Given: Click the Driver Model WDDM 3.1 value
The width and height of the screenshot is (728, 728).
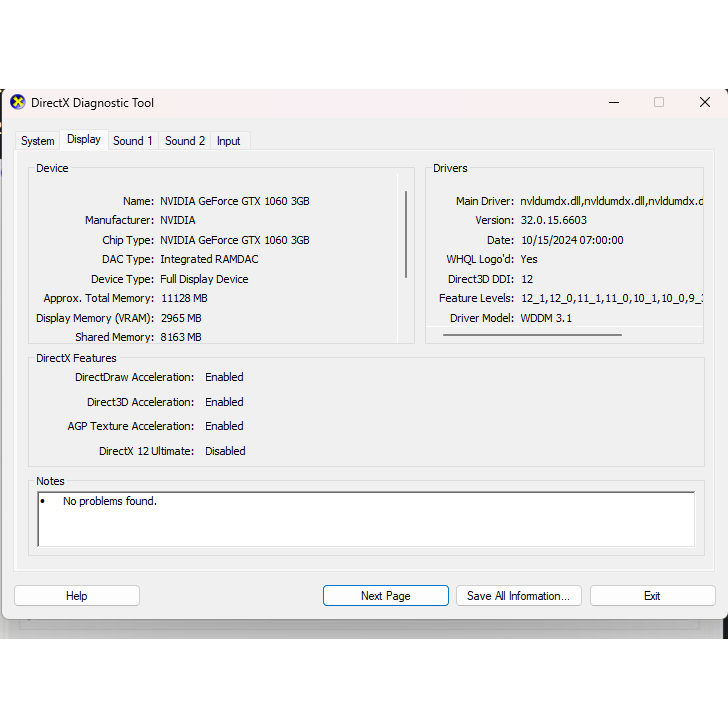Looking at the screenshot, I should (x=546, y=318).
